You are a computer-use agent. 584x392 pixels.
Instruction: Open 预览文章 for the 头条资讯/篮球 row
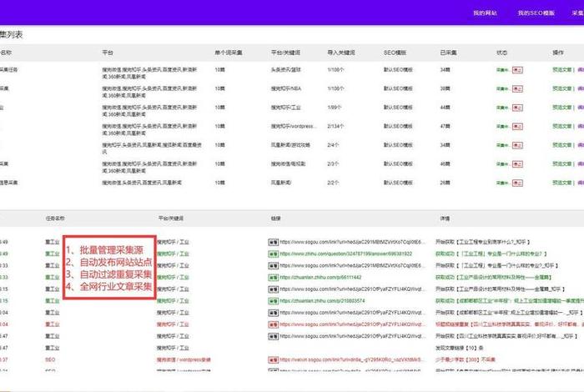point(562,69)
